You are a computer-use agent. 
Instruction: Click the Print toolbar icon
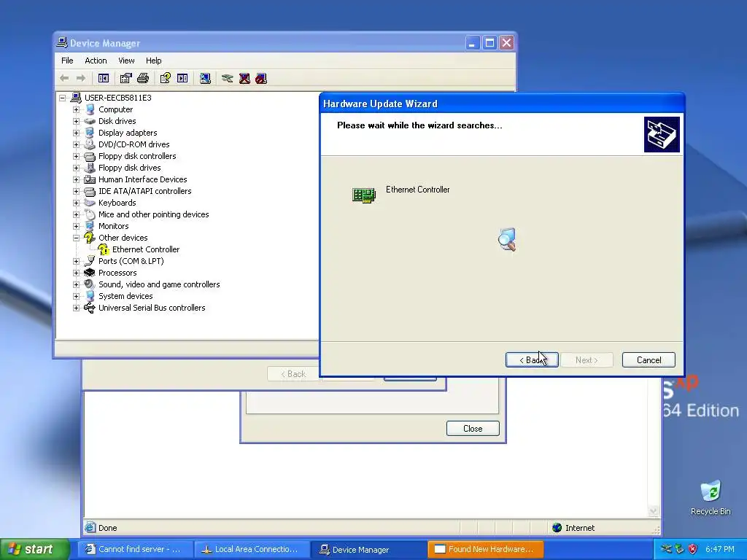pos(143,78)
